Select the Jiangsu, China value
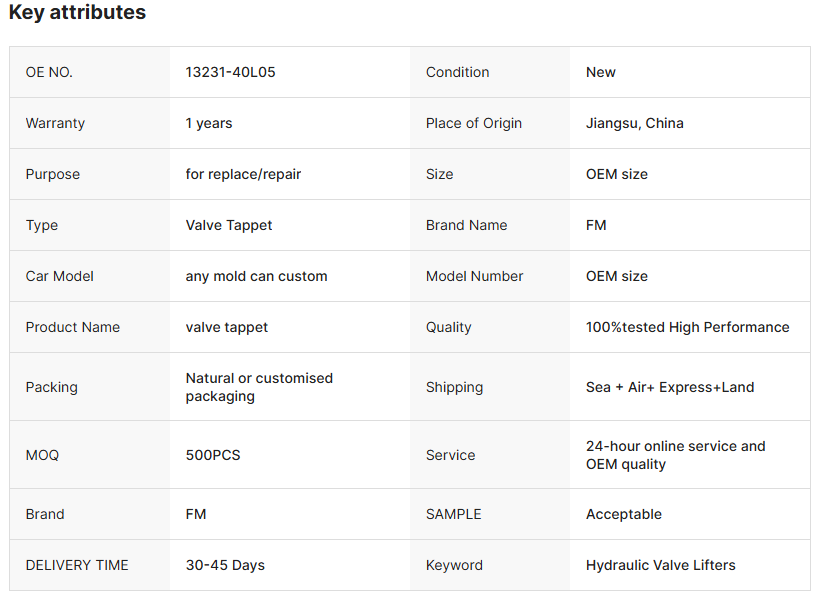830x602 pixels. [635, 123]
